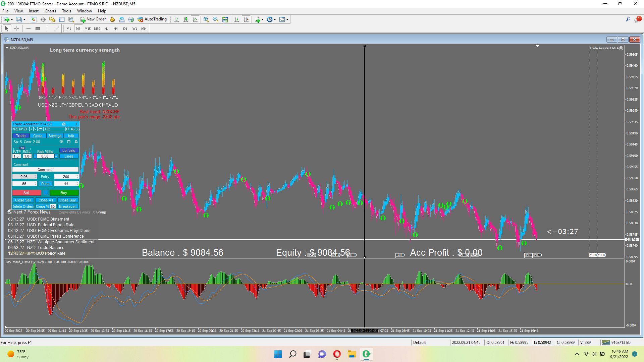Click the Comment input field
The image size is (644, 362).
[x=45, y=170]
